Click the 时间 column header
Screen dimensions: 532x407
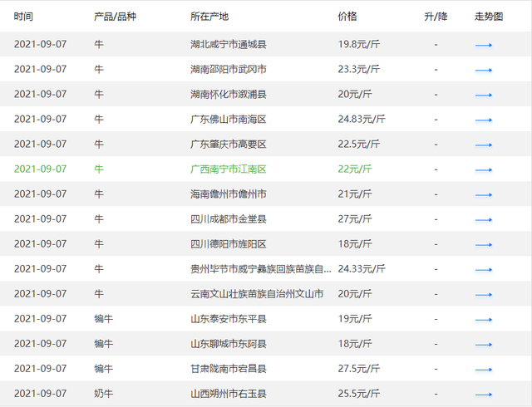(24, 17)
